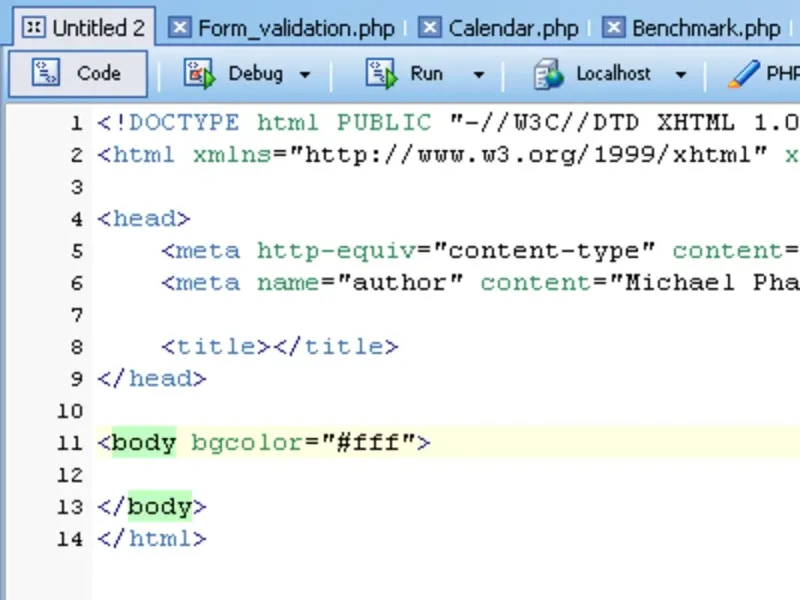800x600 pixels.
Task: Select the Code view button
Action: tap(78, 74)
